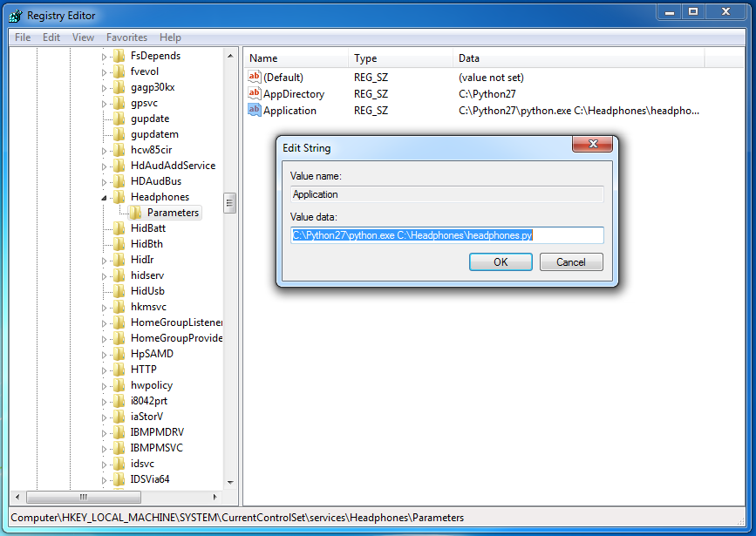Close the Edit String dialog

(x=593, y=144)
